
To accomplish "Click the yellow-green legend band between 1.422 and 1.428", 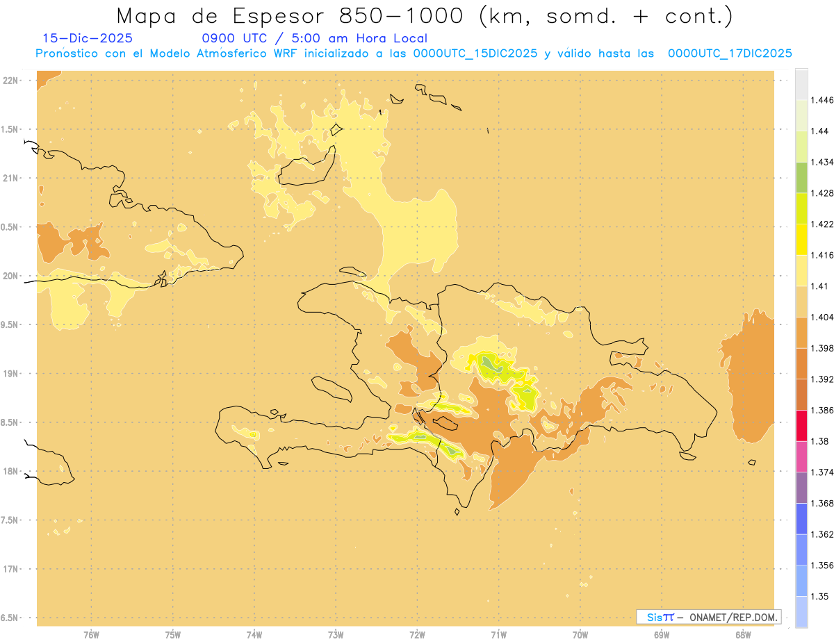I will coord(801,208).
